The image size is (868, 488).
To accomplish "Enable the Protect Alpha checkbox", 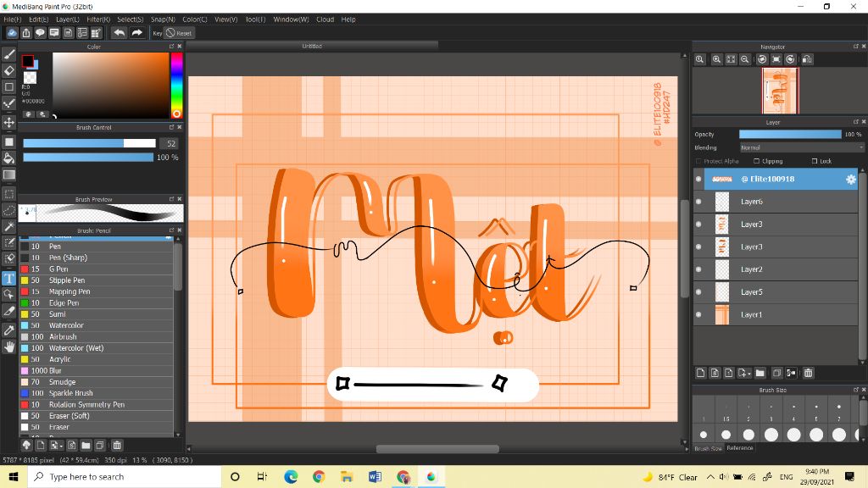I will click(x=698, y=161).
